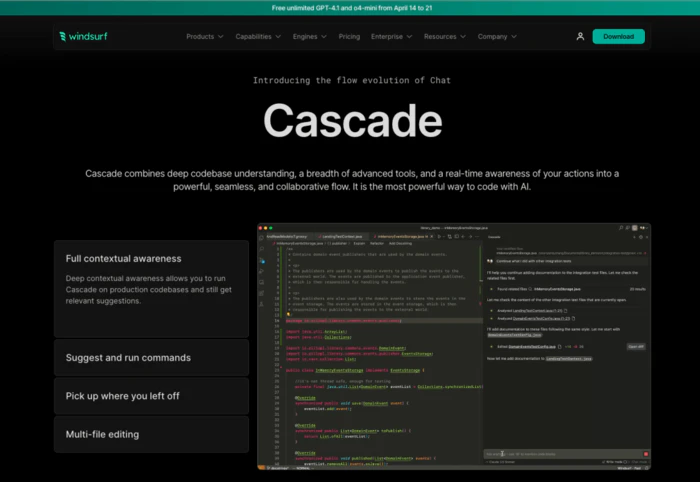Open Run and Debug in the IDE sidebar
Screen dimensions: 700x482
click(262, 271)
